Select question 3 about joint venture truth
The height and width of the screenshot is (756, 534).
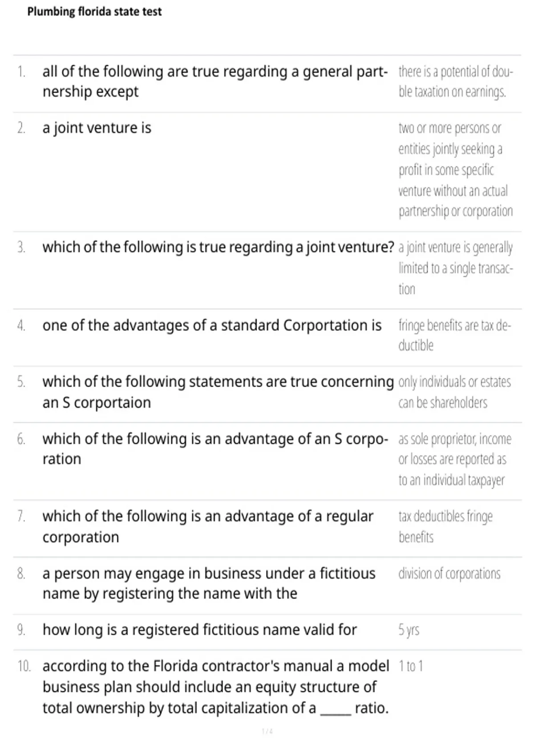pos(218,247)
